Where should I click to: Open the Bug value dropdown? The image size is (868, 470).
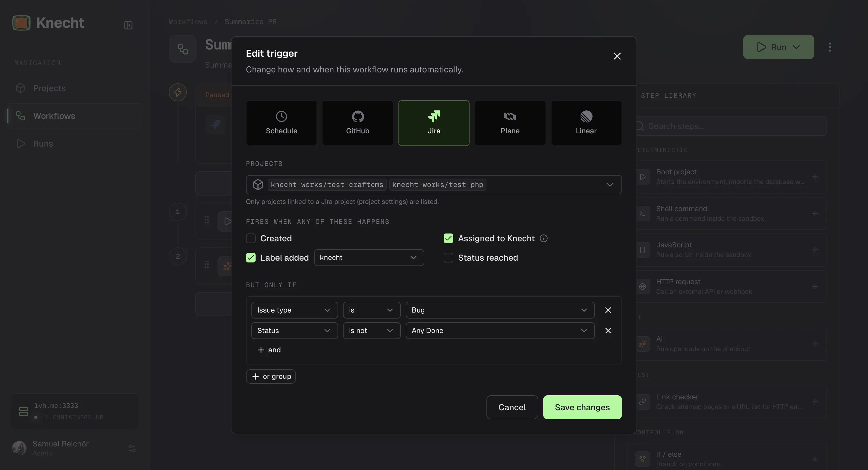pyautogui.click(x=500, y=310)
